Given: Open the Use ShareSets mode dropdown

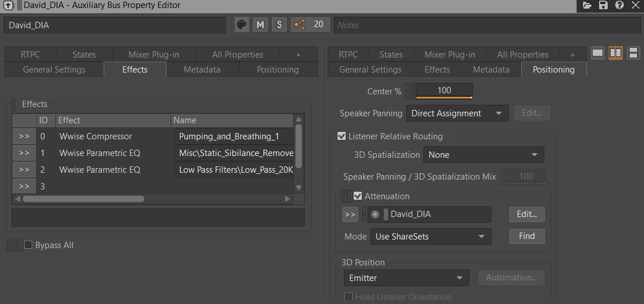Looking at the screenshot, I should pos(430,236).
